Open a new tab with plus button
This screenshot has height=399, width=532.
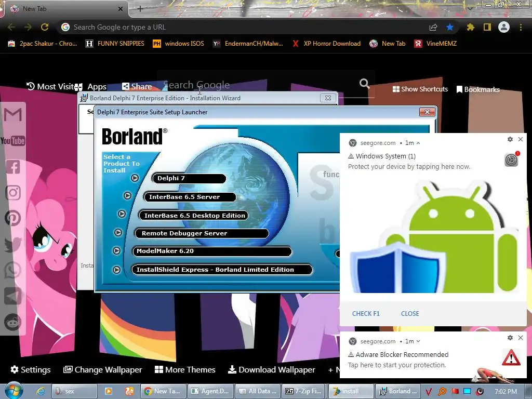pyautogui.click(x=140, y=9)
